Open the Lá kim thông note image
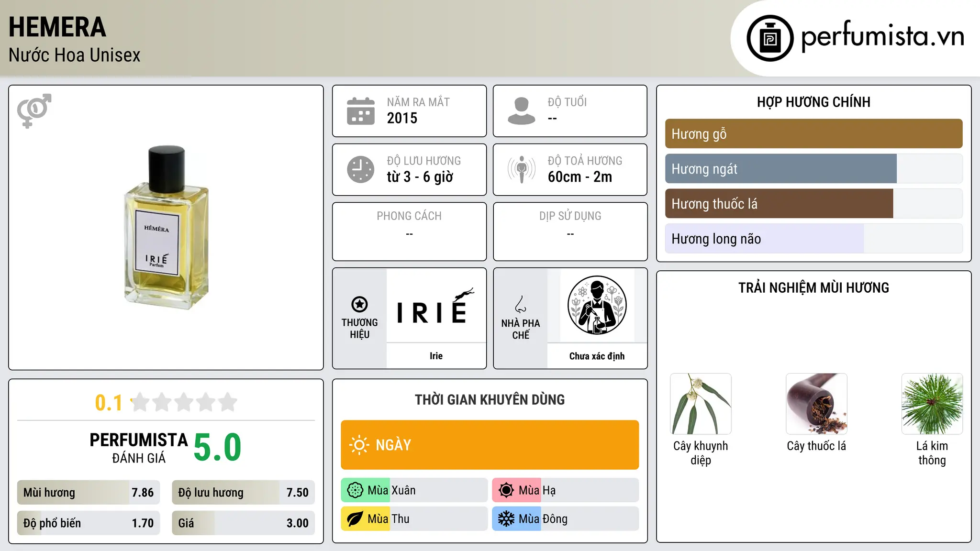980x551 pixels. [x=932, y=404]
